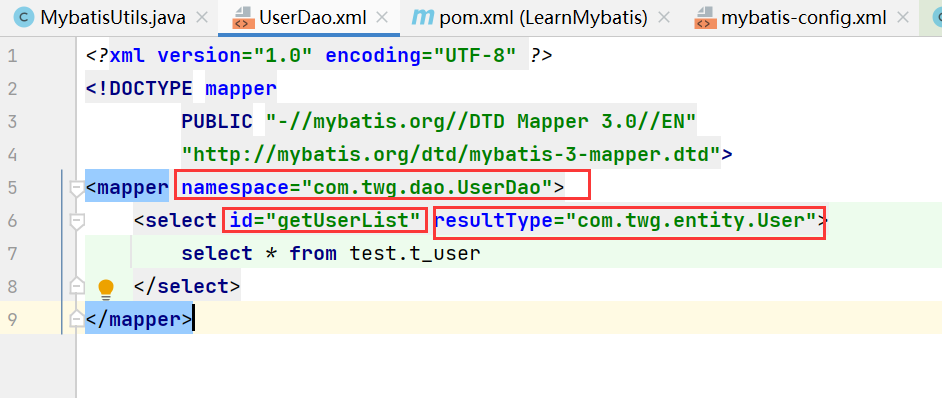Switch to the MybatisUtils.java tab

tap(112, 18)
